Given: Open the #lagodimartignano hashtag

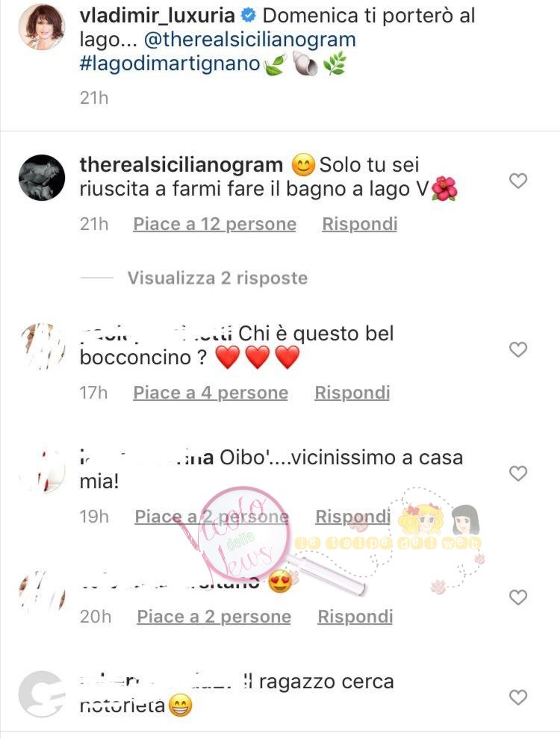Looking at the screenshot, I should [169, 63].
